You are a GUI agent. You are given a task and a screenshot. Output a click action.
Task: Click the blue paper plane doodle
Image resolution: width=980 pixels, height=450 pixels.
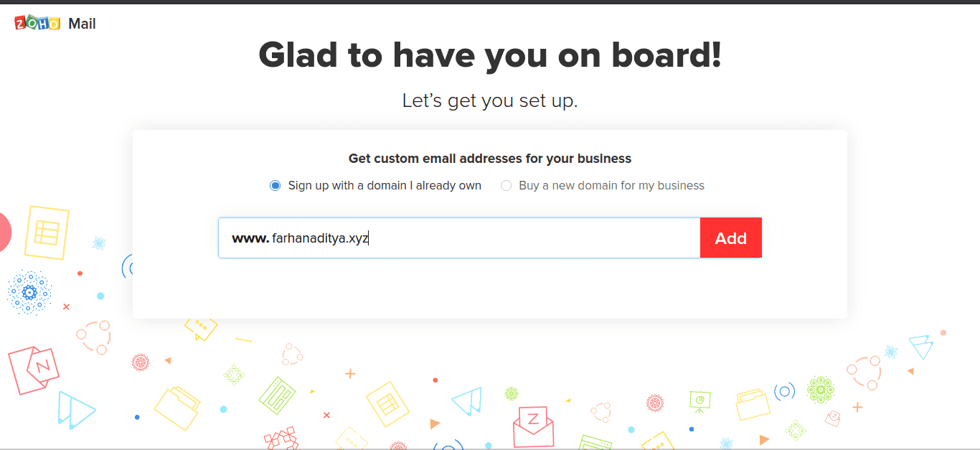(466, 400)
